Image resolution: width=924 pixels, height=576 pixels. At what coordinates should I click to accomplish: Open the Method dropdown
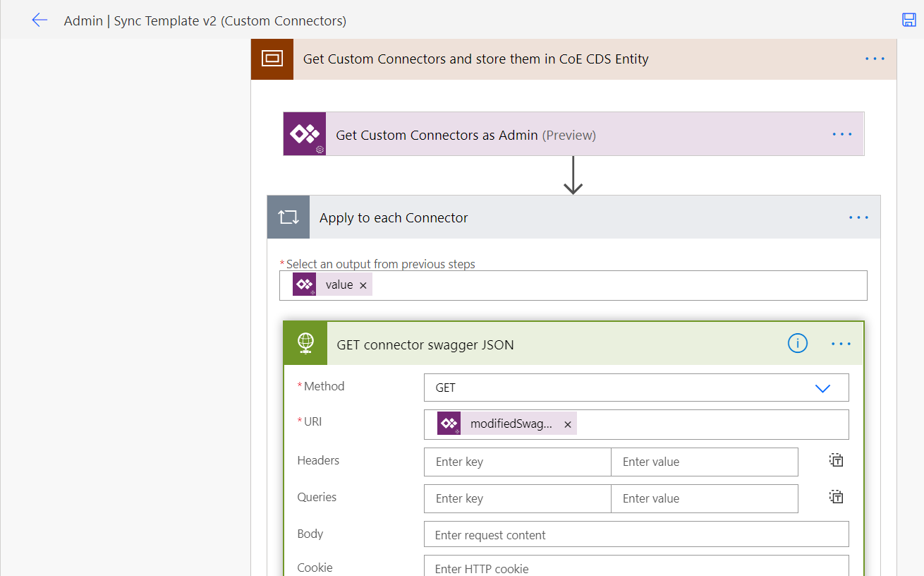(822, 388)
